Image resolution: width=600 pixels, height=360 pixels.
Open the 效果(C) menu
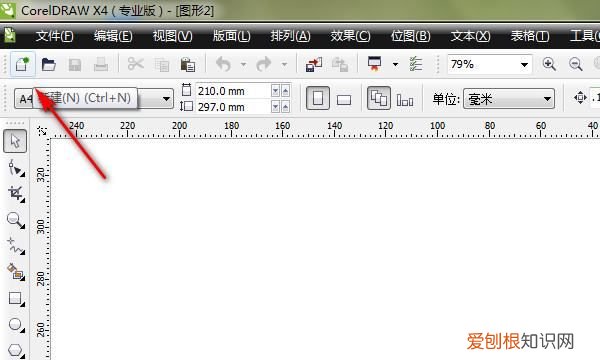click(350, 36)
